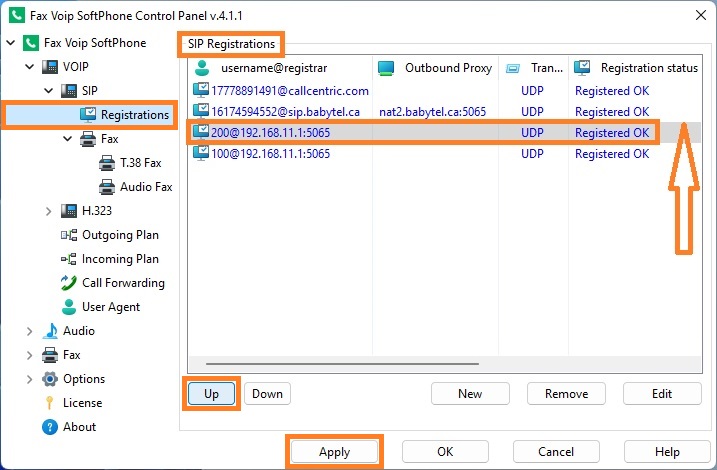This screenshot has width=717, height=470.
Task: Click the About question mark icon
Action: click(x=50, y=427)
